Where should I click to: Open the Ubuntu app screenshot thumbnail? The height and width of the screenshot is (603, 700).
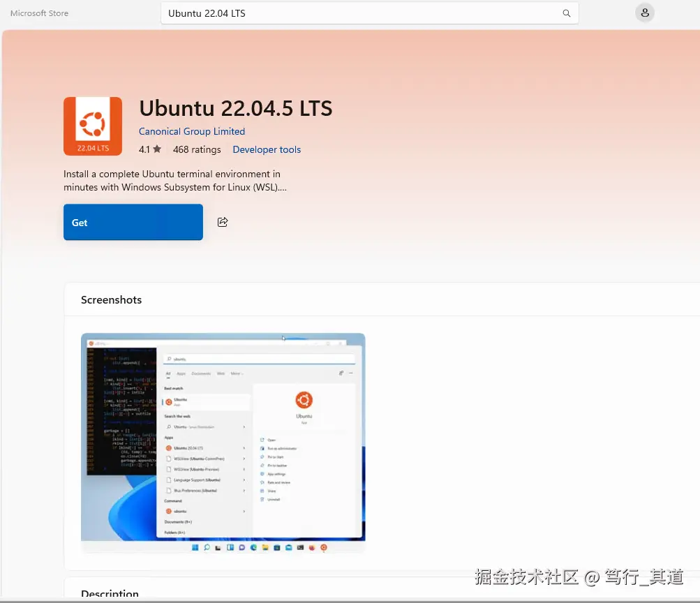223,442
